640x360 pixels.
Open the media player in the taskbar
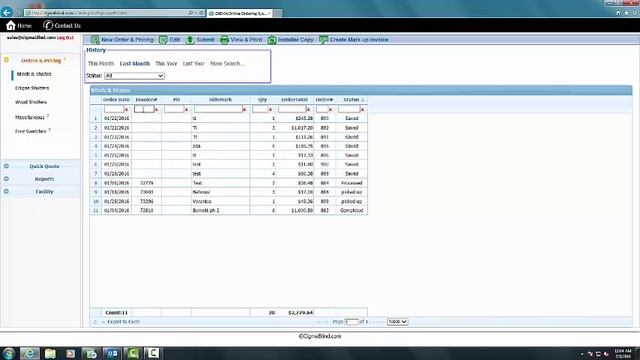tap(70, 353)
